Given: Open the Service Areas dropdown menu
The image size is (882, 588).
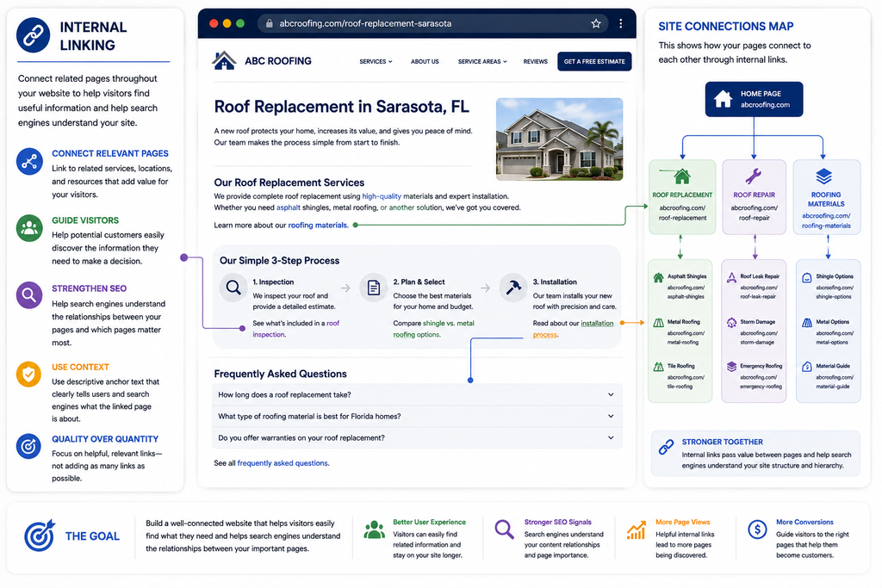Looking at the screenshot, I should click(x=482, y=62).
